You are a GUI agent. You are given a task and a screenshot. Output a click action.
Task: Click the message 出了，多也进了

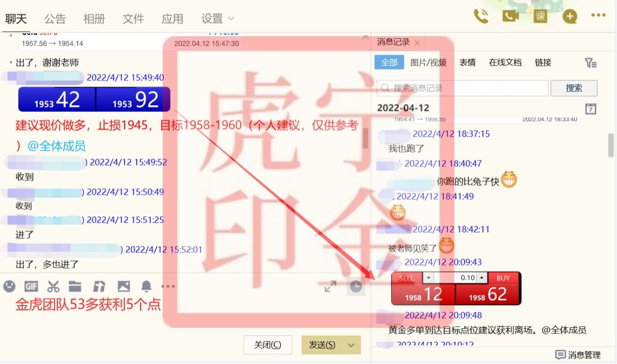point(47,265)
